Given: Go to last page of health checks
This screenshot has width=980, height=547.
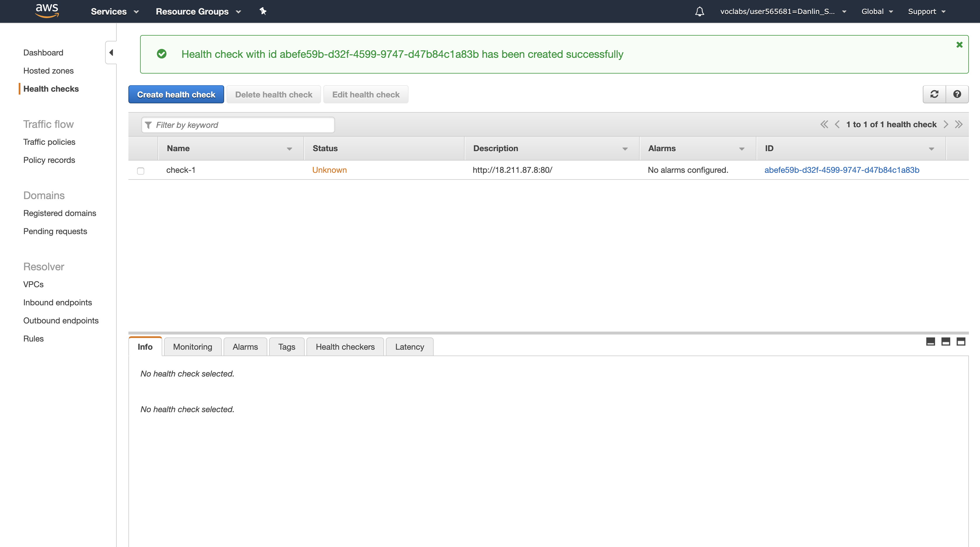Looking at the screenshot, I should tap(959, 124).
